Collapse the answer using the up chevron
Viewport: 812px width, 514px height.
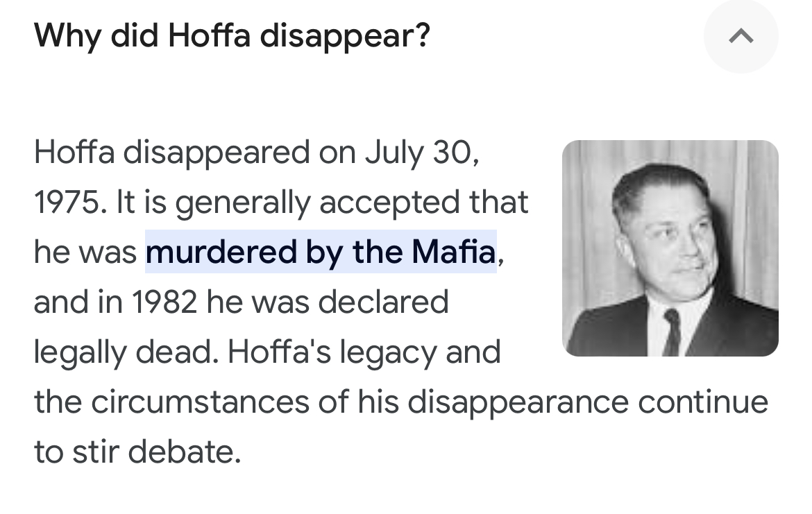pos(741,36)
